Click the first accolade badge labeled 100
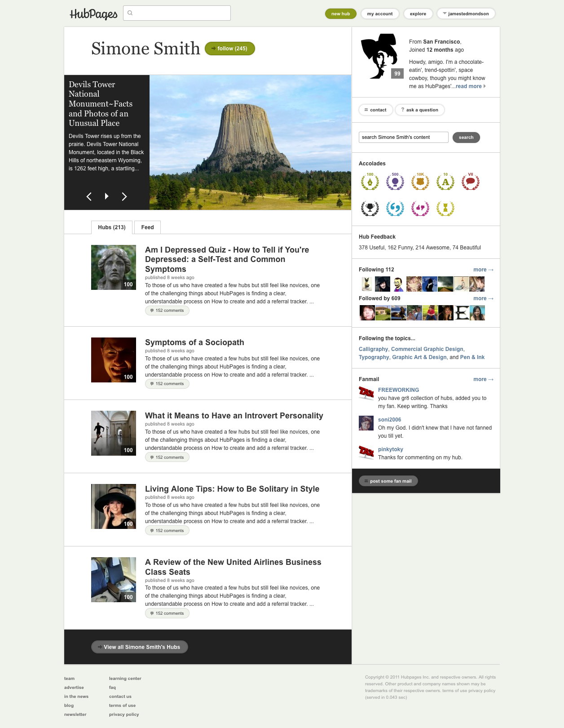 click(370, 182)
